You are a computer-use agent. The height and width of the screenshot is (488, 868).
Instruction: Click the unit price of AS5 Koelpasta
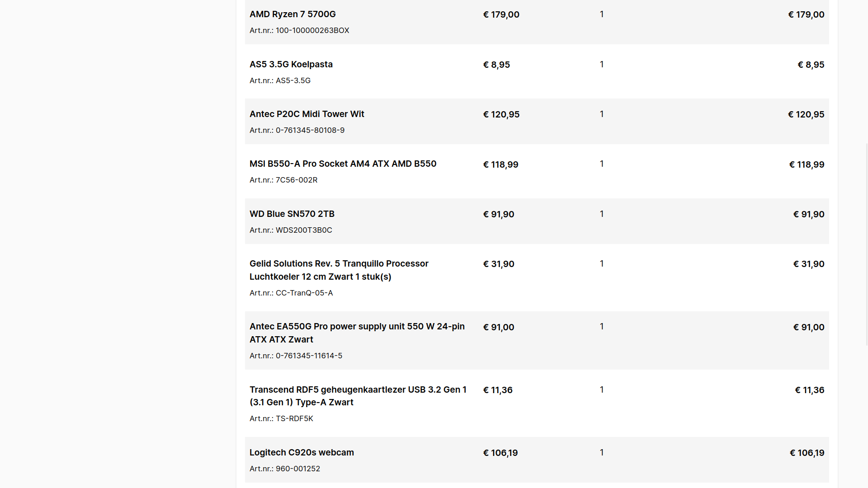coord(496,65)
